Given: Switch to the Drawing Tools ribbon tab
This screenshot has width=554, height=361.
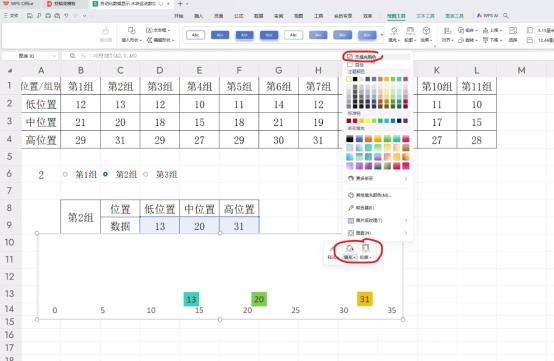Looking at the screenshot, I should (396, 16).
